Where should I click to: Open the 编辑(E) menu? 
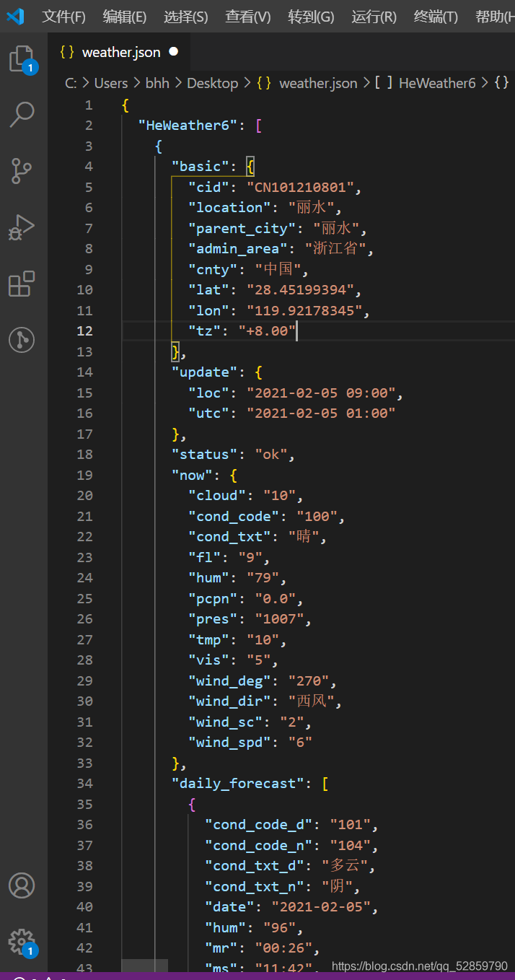[x=124, y=17]
